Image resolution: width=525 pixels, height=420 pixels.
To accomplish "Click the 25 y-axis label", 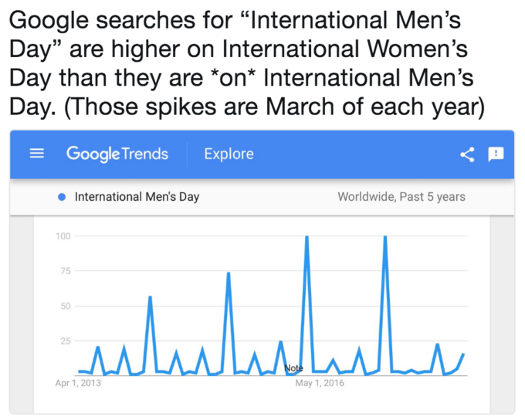I will point(66,341).
